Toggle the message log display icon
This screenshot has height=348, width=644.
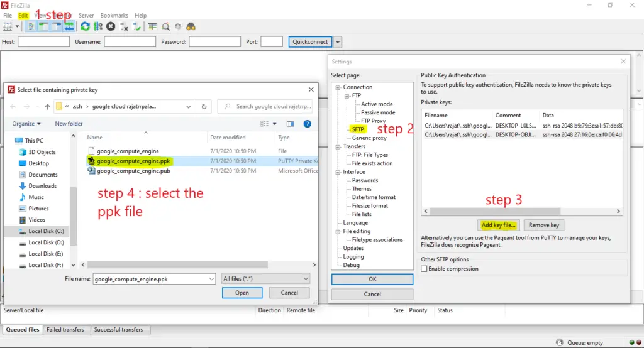tap(31, 26)
